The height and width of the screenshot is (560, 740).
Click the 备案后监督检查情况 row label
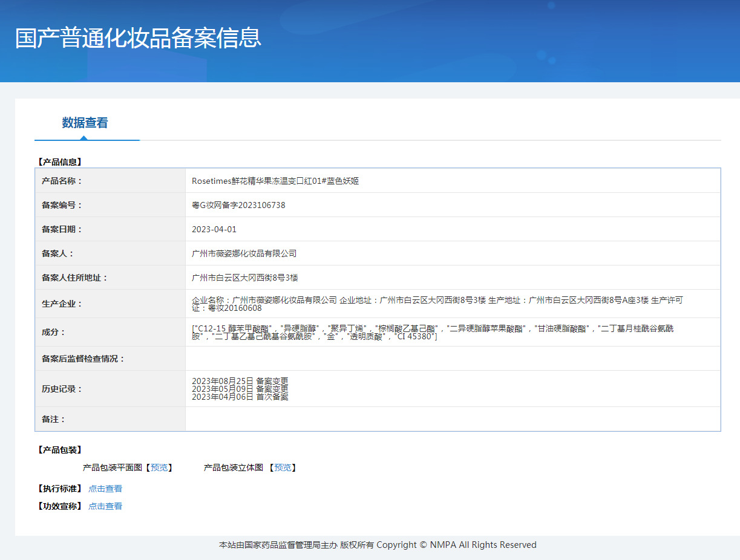(83, 359)
